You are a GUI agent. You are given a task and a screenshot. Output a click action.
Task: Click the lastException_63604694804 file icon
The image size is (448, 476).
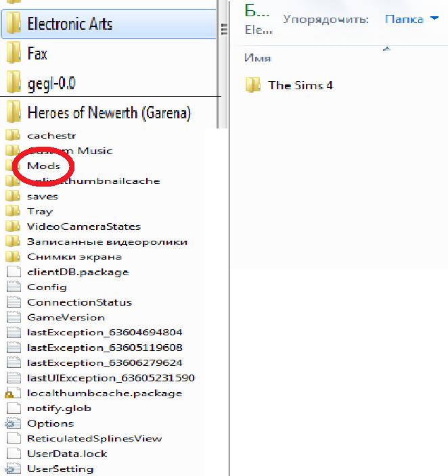[14, 333]
